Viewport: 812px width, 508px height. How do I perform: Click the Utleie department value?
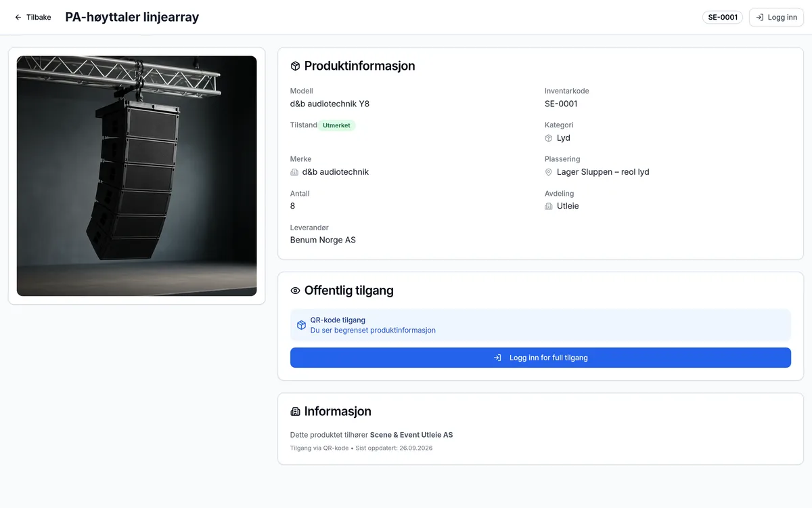[x=568, y=206]
